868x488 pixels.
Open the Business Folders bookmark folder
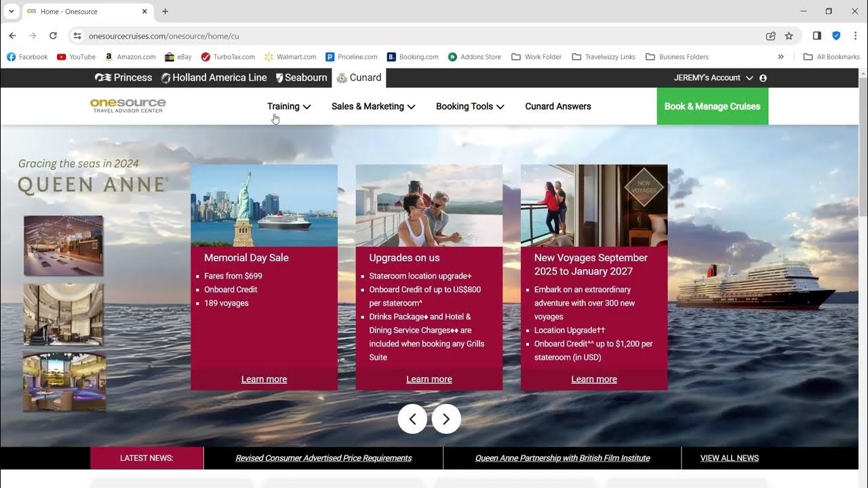(x=677, y=57)
